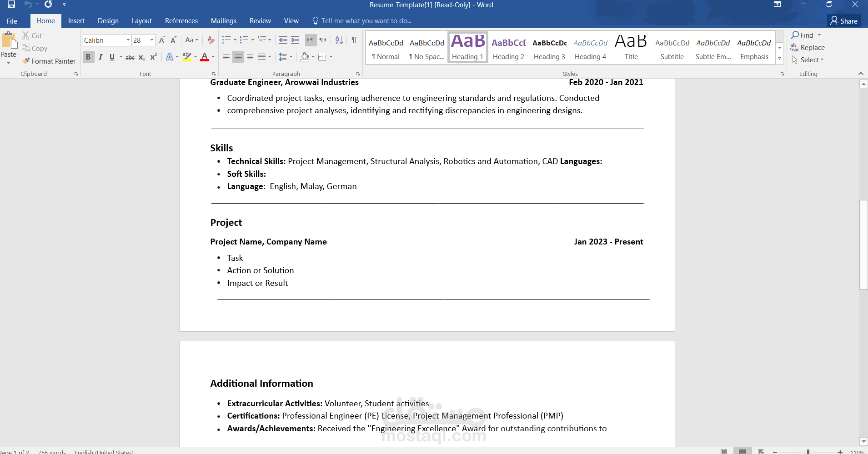
Task: Open the Paragraph settings dialog launcher
Action: point(358,74)
